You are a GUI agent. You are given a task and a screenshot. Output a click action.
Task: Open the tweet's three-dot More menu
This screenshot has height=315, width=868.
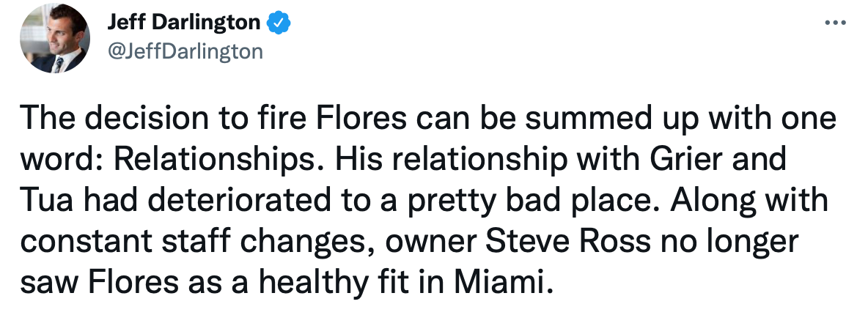click(835, 23)
